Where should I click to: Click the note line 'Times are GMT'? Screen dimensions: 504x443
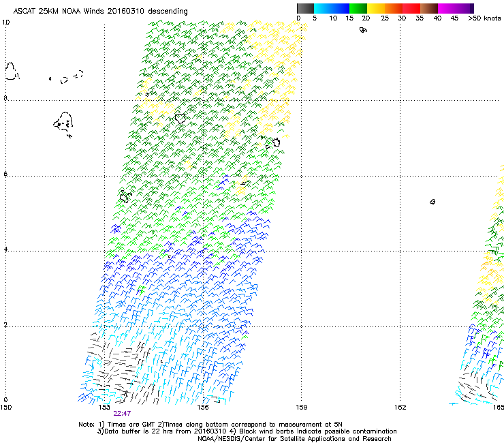tap(131, 425)
